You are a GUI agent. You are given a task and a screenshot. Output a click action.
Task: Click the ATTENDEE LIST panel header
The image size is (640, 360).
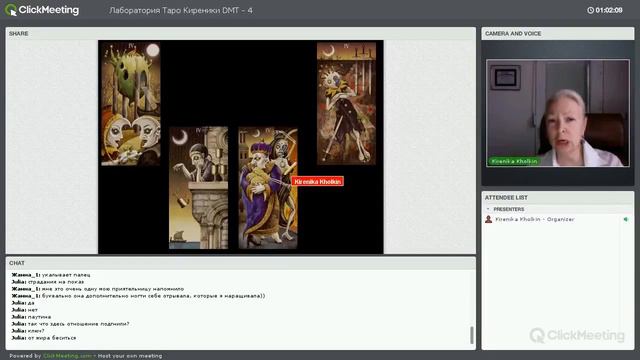[558, 198]
